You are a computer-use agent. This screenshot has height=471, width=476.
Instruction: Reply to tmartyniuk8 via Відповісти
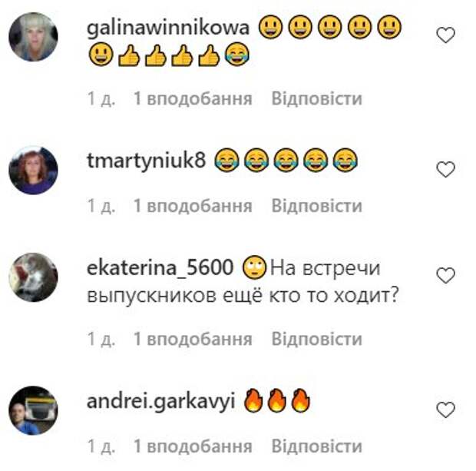click(317, 206)
